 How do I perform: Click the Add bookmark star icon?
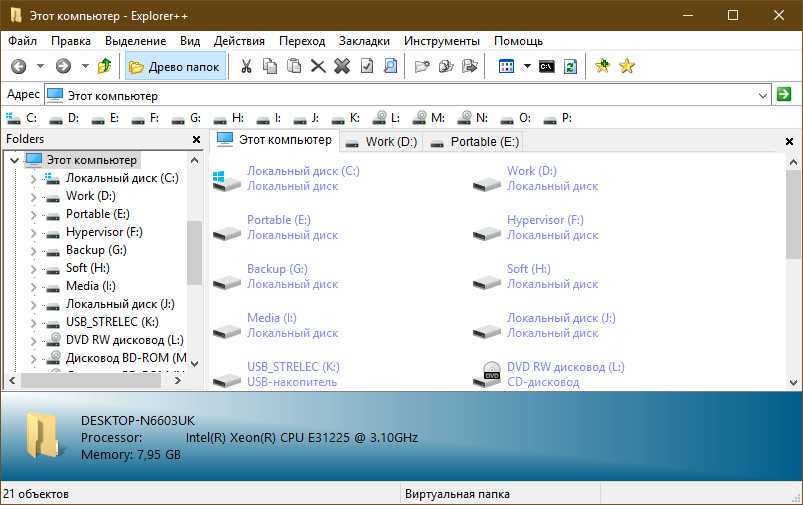[x=602, y=66]
